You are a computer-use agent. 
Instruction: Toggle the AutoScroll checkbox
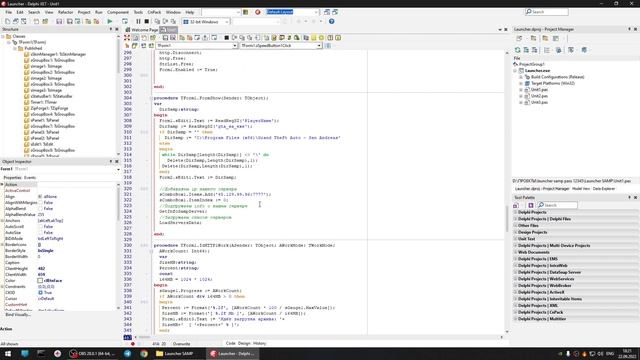tap(40, 227)
